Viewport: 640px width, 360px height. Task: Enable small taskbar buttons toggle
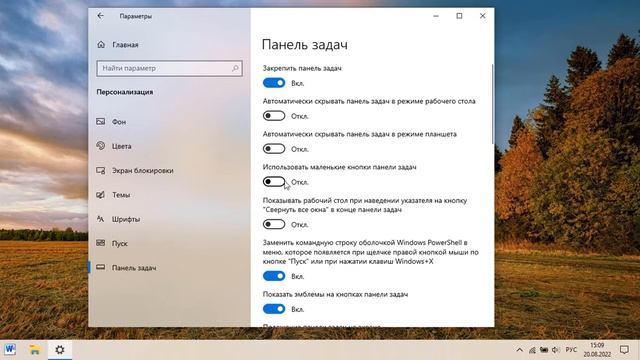click(274, 182)
